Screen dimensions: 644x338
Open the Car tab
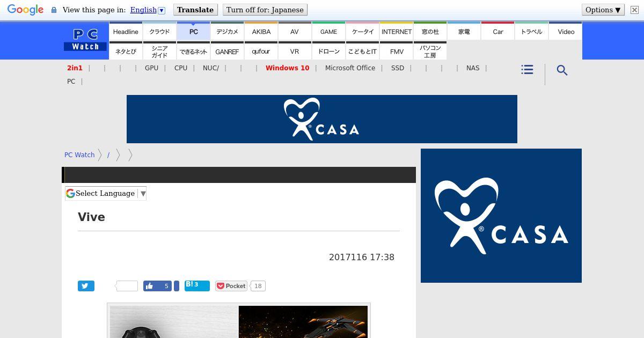pos(498,32)
